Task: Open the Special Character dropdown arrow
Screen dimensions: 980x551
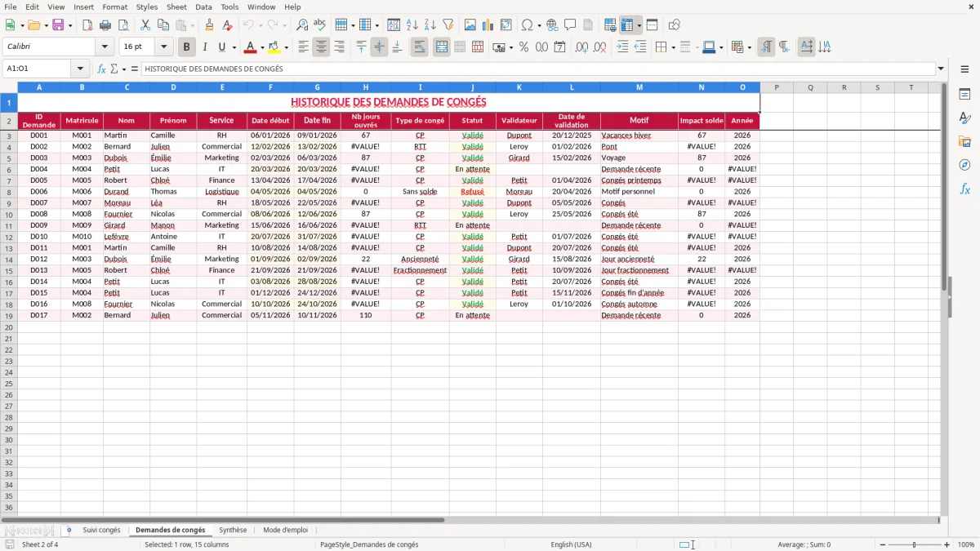Action: click(x=539, y=25)
